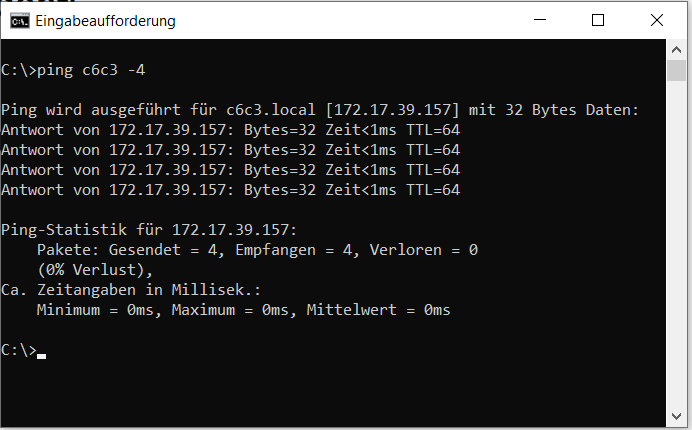Click the "Ca. Zeitangaben in Millisek." line
The height and width of the screenshot is (430, 692).
(130, 290)
